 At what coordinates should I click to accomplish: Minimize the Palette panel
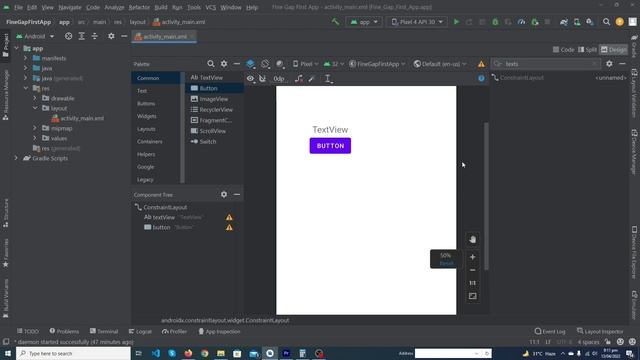pyautogui.click(x=237, y=64)
